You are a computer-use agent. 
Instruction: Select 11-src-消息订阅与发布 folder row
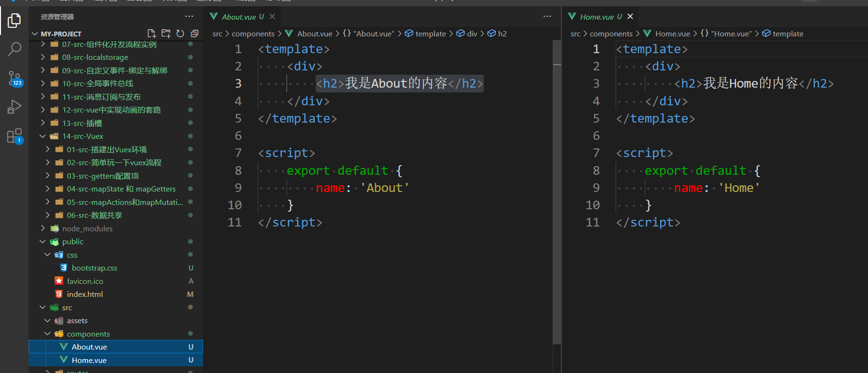tap(116, 97)
